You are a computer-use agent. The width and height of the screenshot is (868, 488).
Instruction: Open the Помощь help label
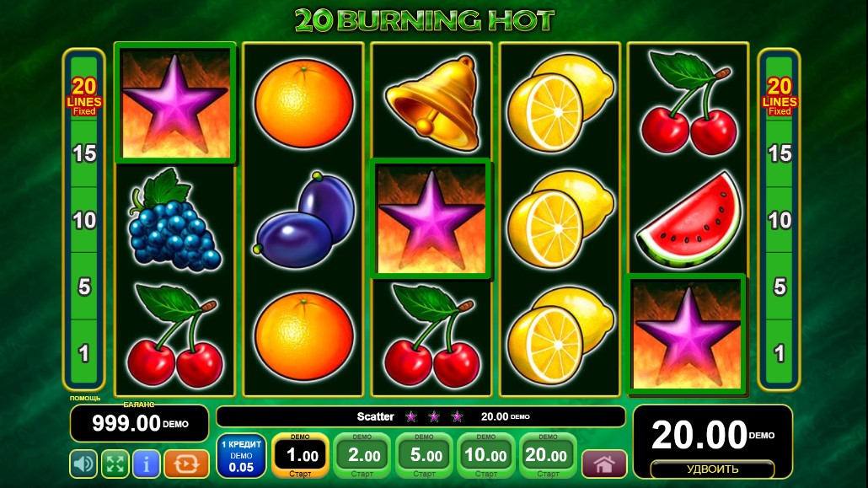[x=85, y=399]
